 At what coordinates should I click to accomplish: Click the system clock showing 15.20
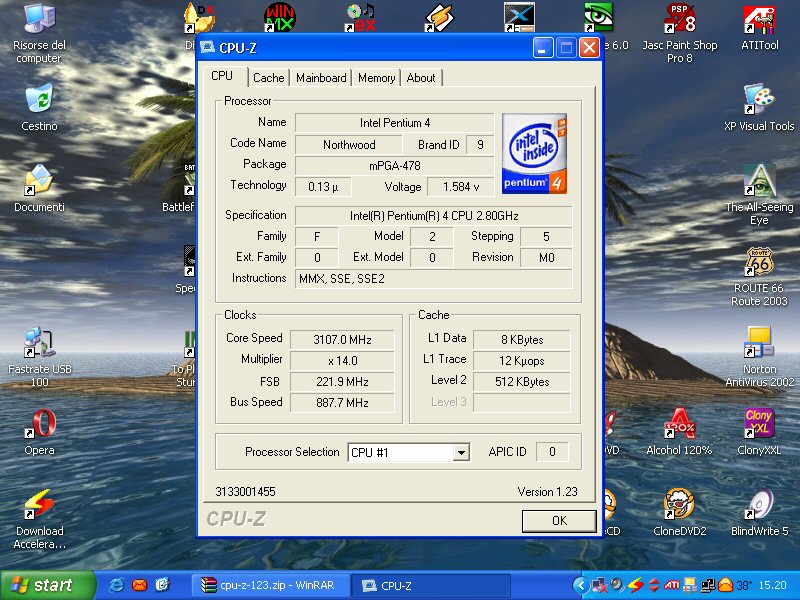coord(772,585)
